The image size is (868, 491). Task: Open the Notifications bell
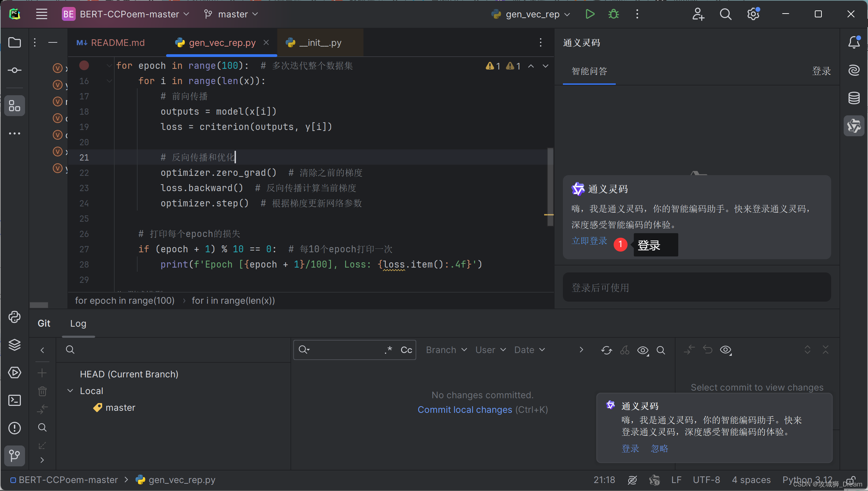point(854,42)
